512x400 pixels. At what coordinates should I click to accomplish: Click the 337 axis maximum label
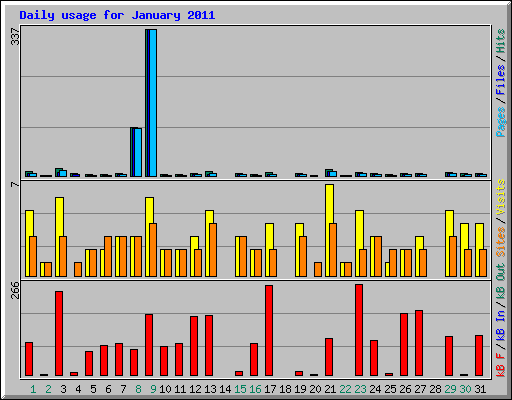coord(15,36)
